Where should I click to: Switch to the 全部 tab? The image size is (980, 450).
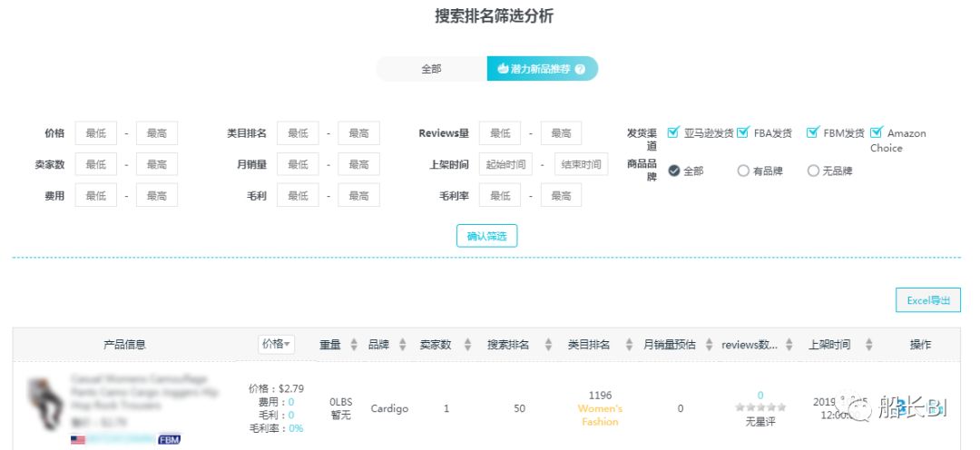(431, 69)
